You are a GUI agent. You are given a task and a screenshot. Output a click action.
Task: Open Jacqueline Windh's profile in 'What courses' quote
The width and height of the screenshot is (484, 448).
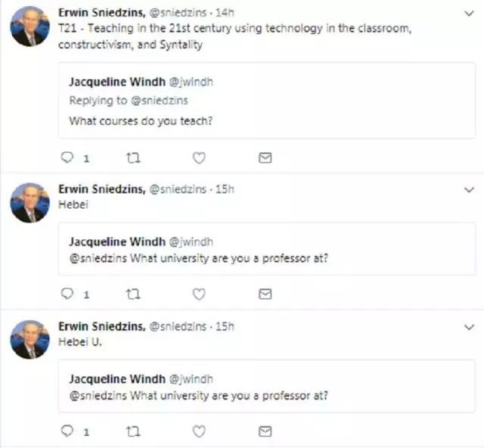click(x=116, y=82)
